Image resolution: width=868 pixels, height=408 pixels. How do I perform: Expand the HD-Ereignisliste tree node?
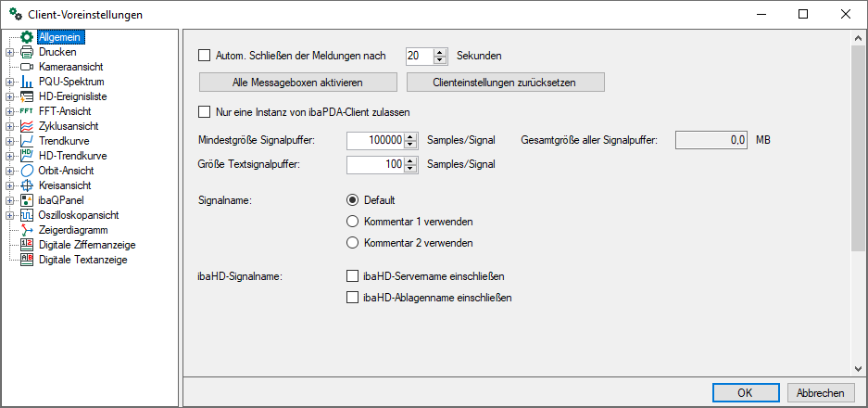[x=9, y=96]
